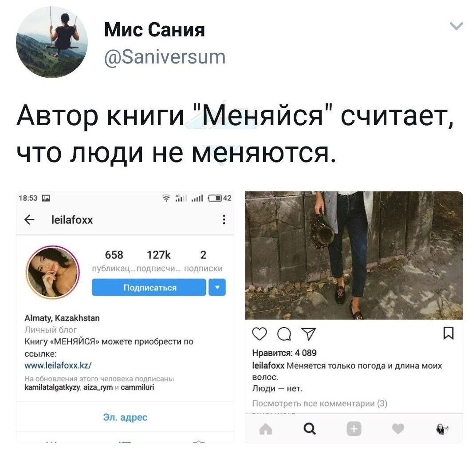Screen dimensions: 476x452
Task: Open the search magnifier tab
Action: pos(309,429)
